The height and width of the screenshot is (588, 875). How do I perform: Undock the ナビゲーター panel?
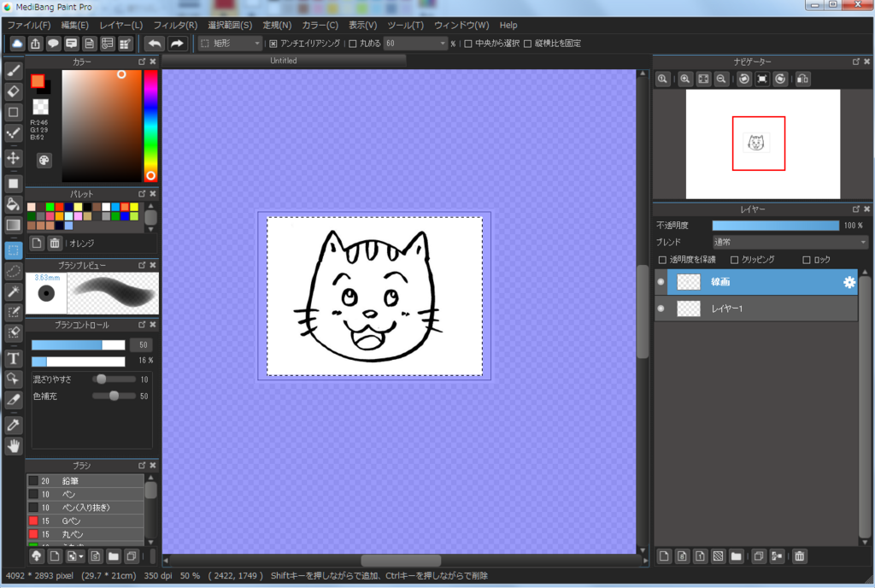pos(856,62)
